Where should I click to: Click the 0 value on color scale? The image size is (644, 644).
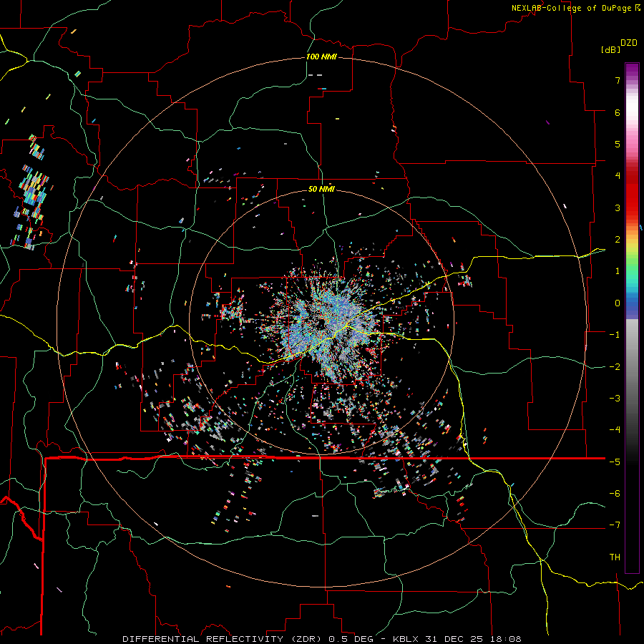coord(618,303)
